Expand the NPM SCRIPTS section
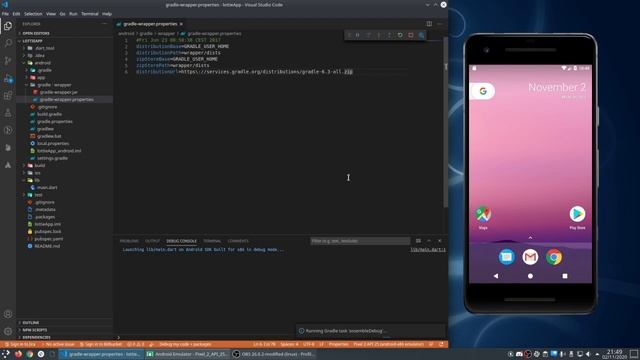Image resolution: width=640 pixels, height=360 pixels. point(35,330)
